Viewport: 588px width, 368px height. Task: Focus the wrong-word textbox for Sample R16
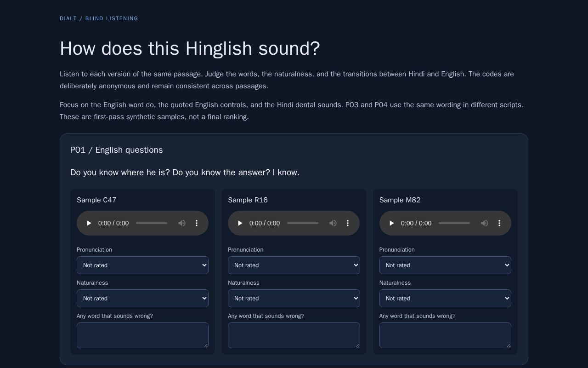click(x=294, y=335)
